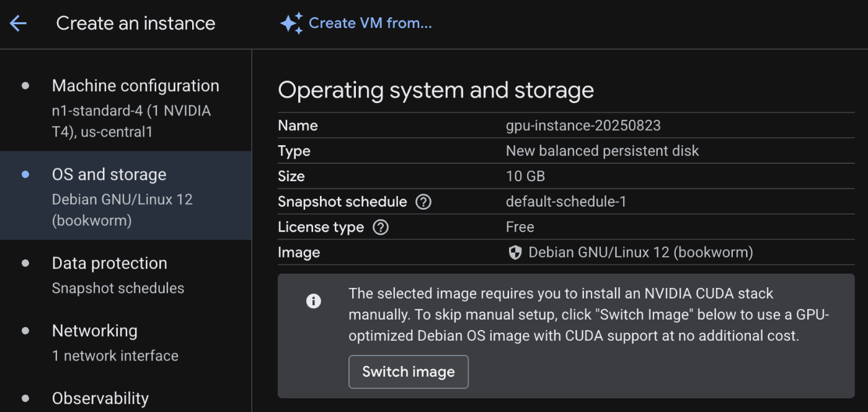This screenshot has height=412, width=868.
Task: Click the License type label
Action: [x=321, y=227]
